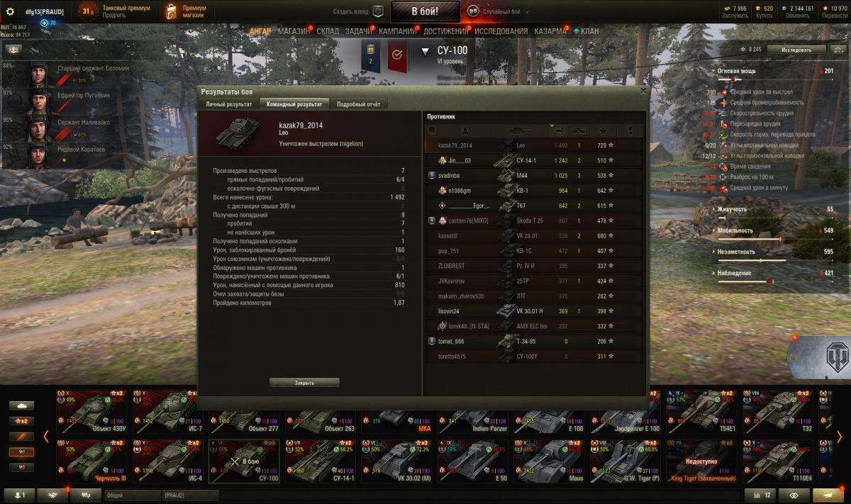Toggle the x2 bonus carousel filter
Viewport: 851px width, 504px height.
coord(21,421)
